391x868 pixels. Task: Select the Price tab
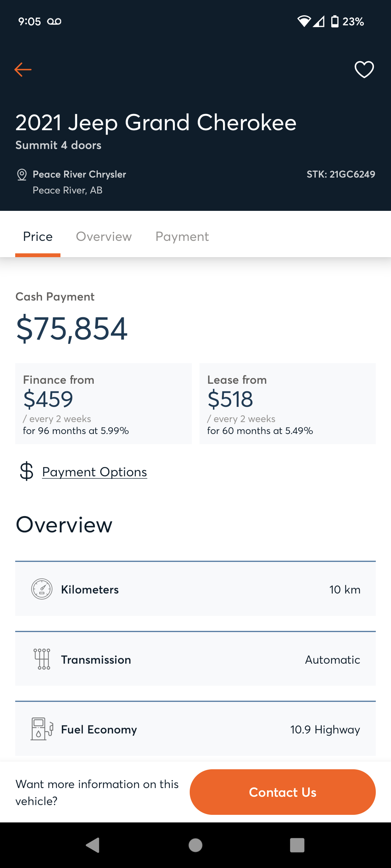point(38,237)
